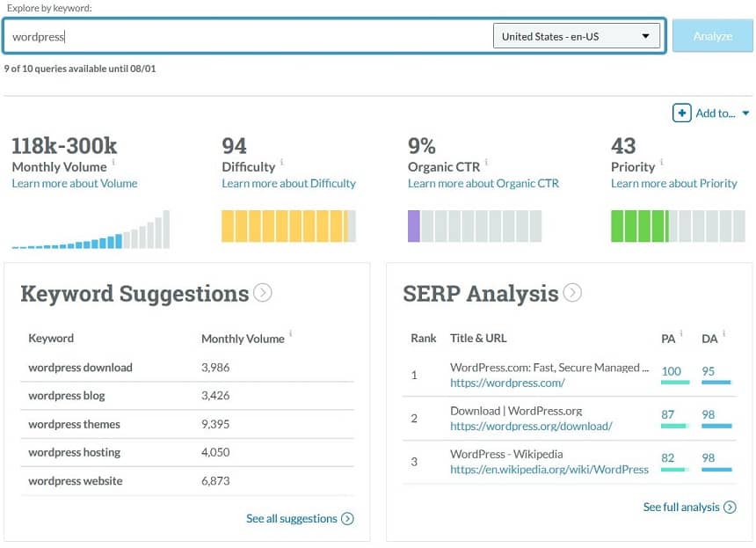
Task: Click the info icon beside Priority
Action: coord(661,162)
